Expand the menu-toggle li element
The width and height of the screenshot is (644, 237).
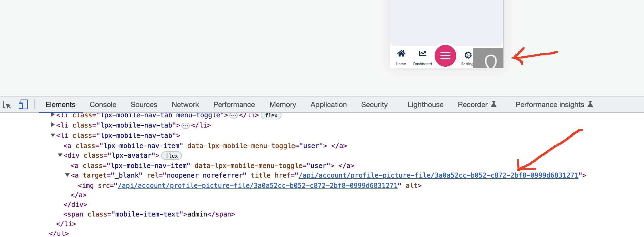click(53, 115)
